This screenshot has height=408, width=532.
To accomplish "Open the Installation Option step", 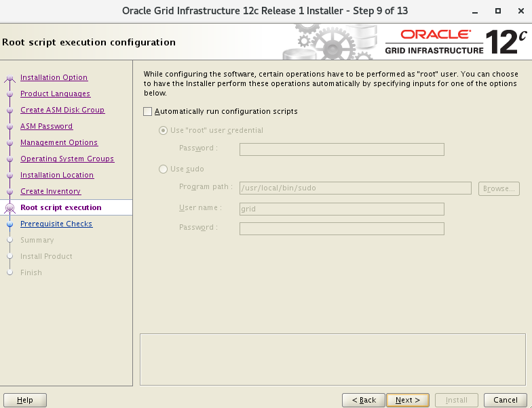I will coord(54,77).
